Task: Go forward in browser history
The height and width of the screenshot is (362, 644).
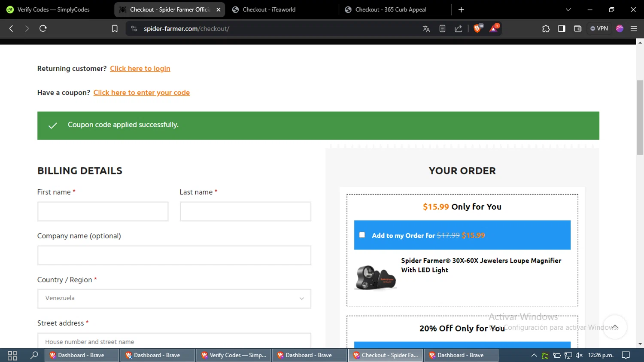Action: pyautogui.click(x=27, y=28)
